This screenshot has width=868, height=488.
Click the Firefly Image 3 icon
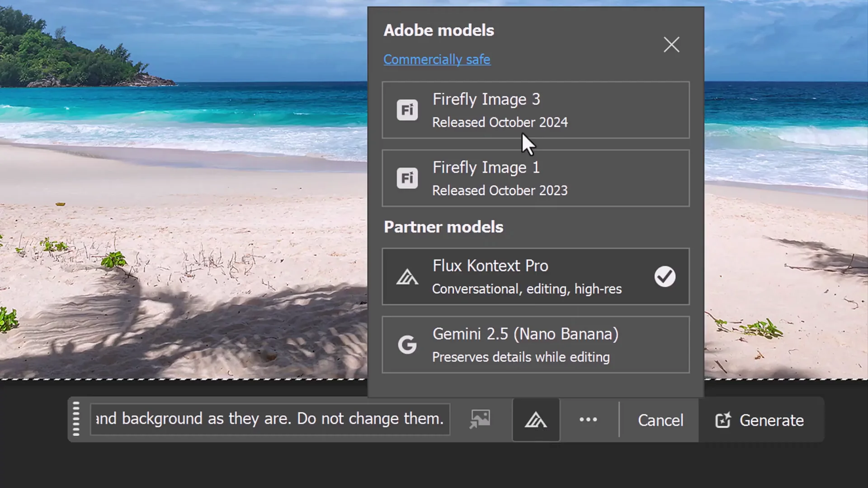click(407, 110)
